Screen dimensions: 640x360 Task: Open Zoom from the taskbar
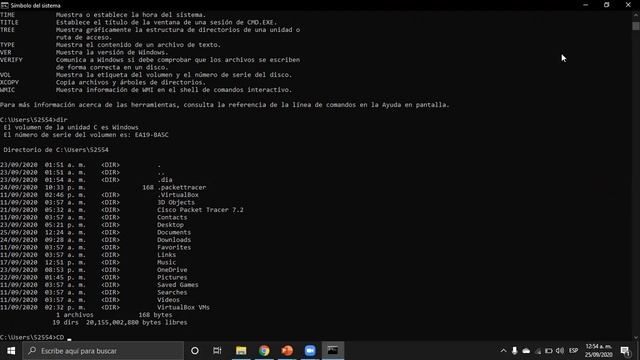click(x=310, y=351)
